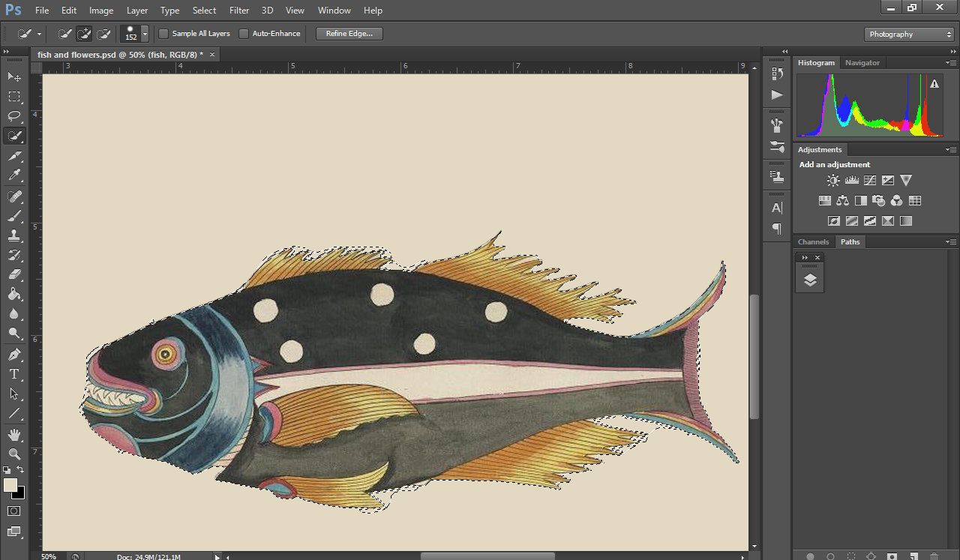Click the Subtract from selection brush mode

pos(104,34)
